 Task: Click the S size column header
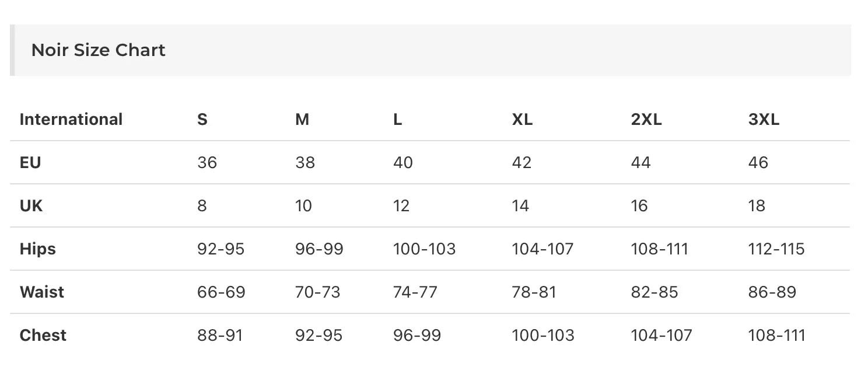tap(202, 119)
